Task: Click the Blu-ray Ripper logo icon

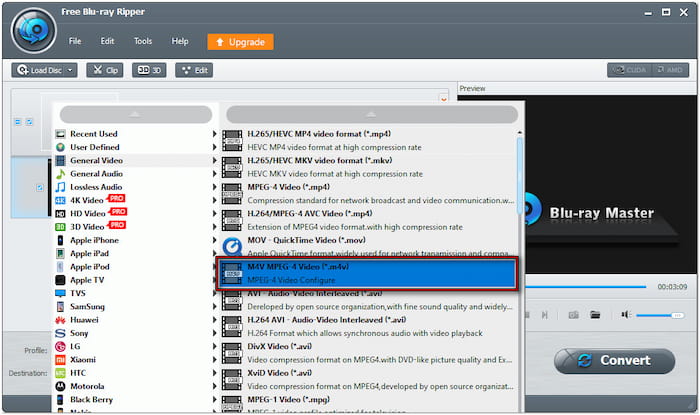Action: click(34, 31)
